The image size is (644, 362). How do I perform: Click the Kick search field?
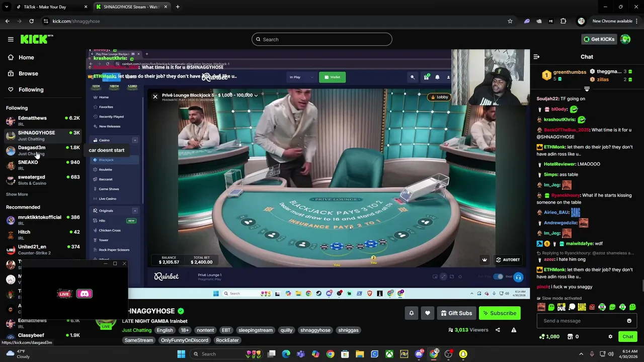(x=322, y=39)
